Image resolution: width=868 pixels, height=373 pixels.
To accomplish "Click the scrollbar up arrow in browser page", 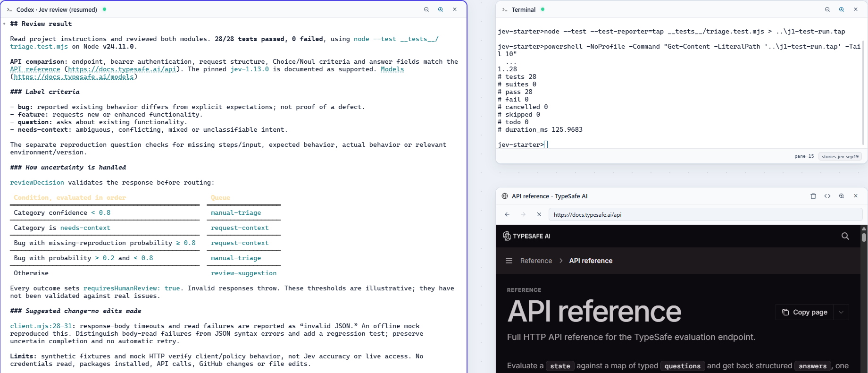I will pos(864,229).
